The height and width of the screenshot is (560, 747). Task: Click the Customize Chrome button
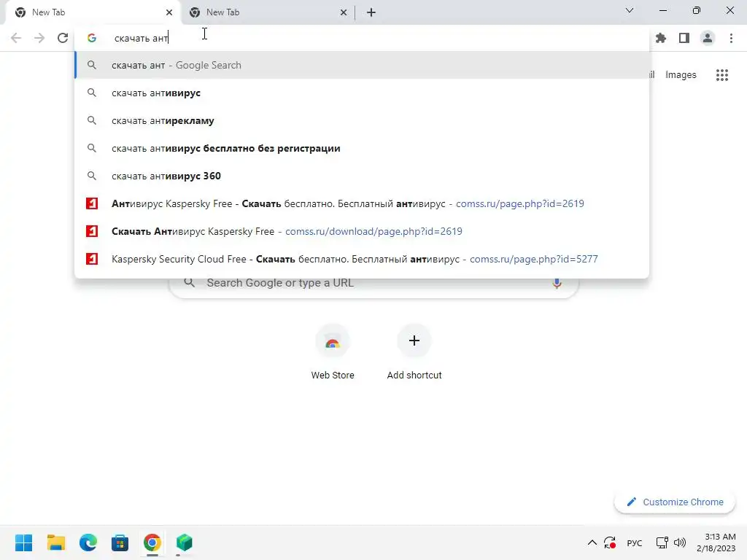[x=675, y=502]
